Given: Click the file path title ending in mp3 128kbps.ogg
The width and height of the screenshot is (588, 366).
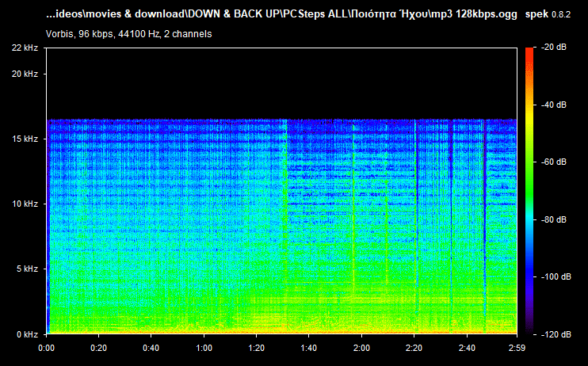Looking at the screenshot, I should pos(281,14).
